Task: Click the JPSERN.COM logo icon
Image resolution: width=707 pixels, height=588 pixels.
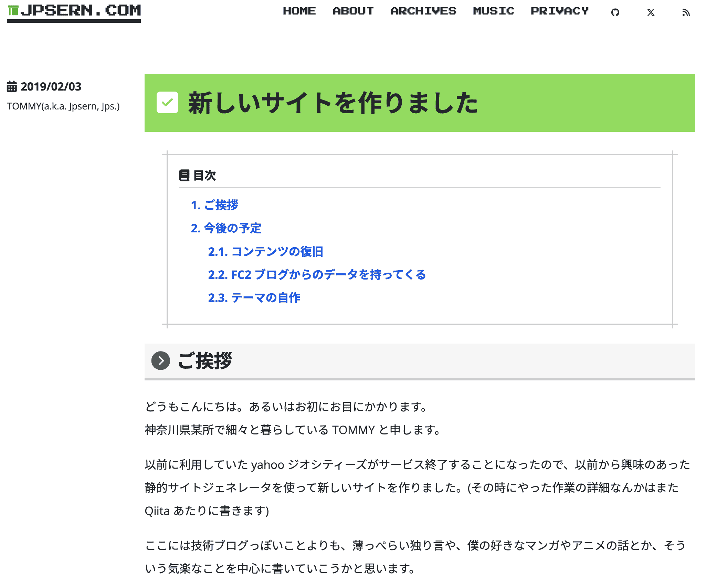Action: click(x=12, y=11)
